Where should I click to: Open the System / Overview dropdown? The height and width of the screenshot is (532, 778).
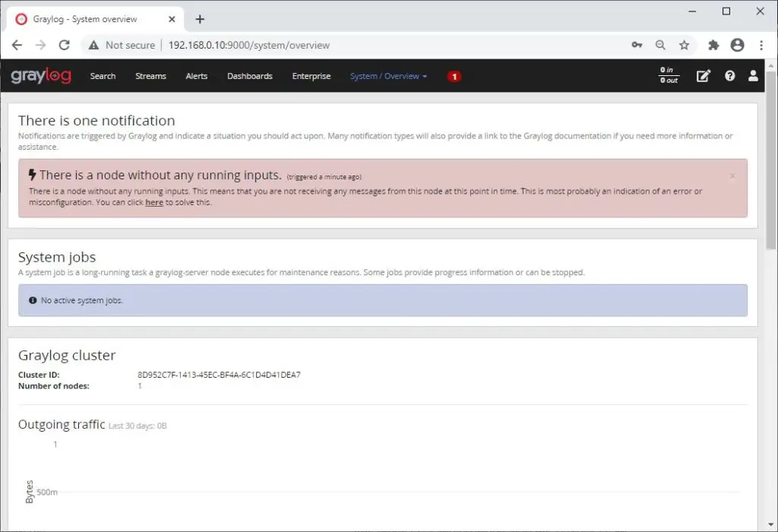click(388, 76)
